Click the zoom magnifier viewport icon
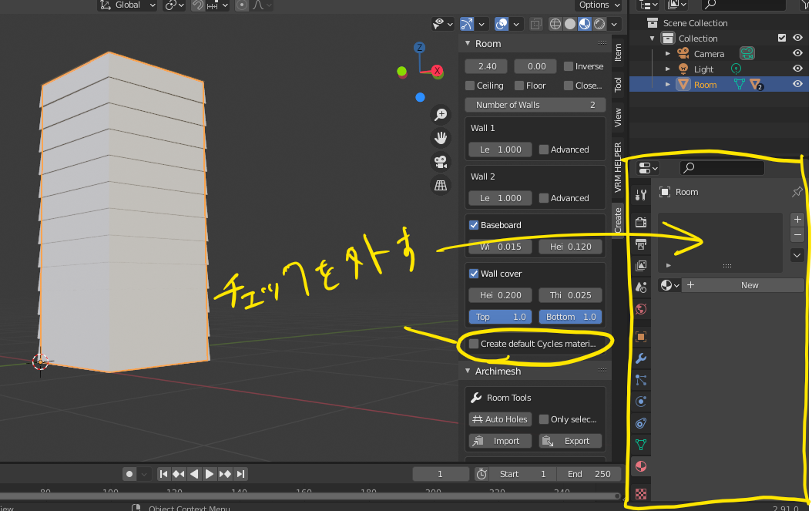 pyautogui.click(x=441, y=115)
